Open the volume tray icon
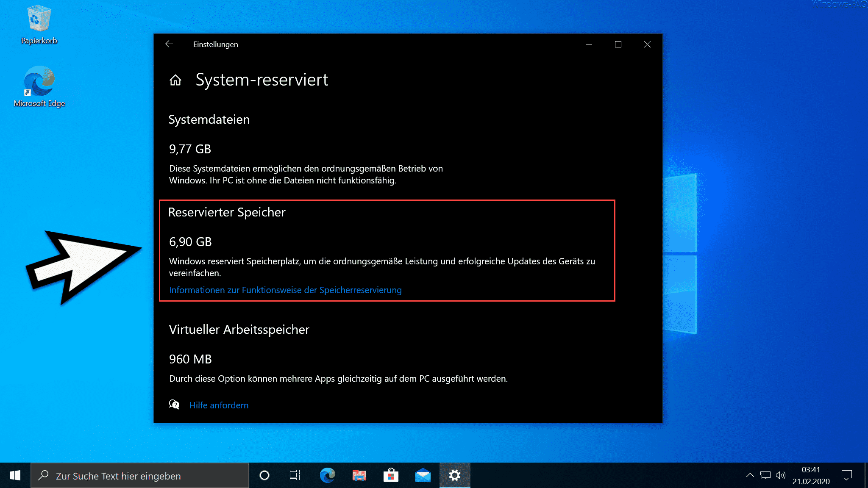Screen dimensions: 868x488 pos(781,475)
